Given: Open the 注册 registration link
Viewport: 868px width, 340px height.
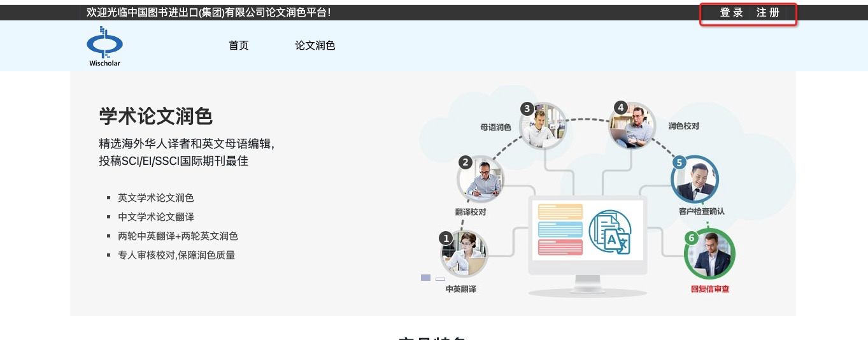Looking at the screenshot, I should (x=768, y=13).
